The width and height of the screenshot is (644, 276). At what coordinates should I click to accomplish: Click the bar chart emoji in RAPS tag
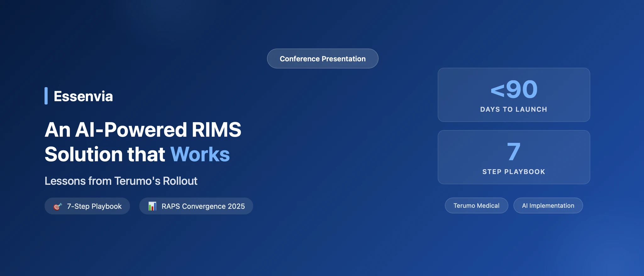tap(153, 206)
